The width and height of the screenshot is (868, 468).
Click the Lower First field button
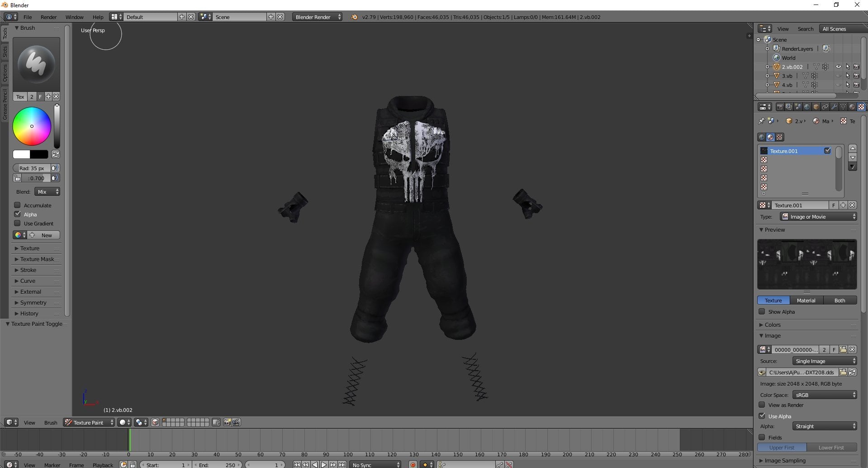[x=831, y=447]
